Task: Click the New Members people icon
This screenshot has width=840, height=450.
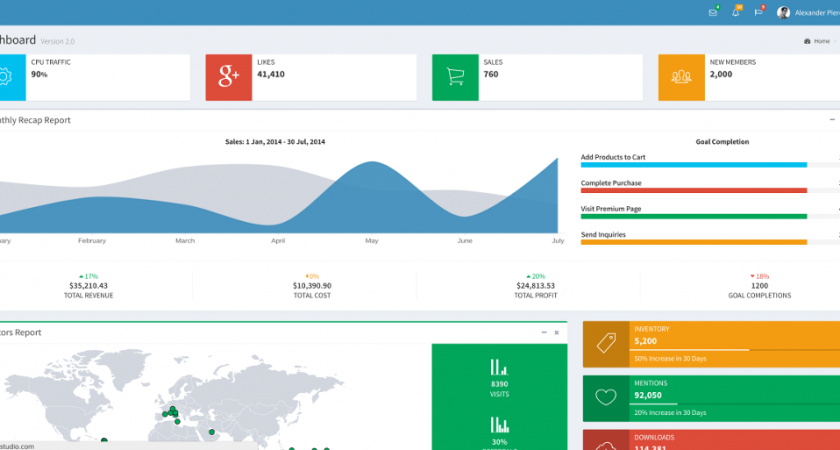Action: coord(681,77)
